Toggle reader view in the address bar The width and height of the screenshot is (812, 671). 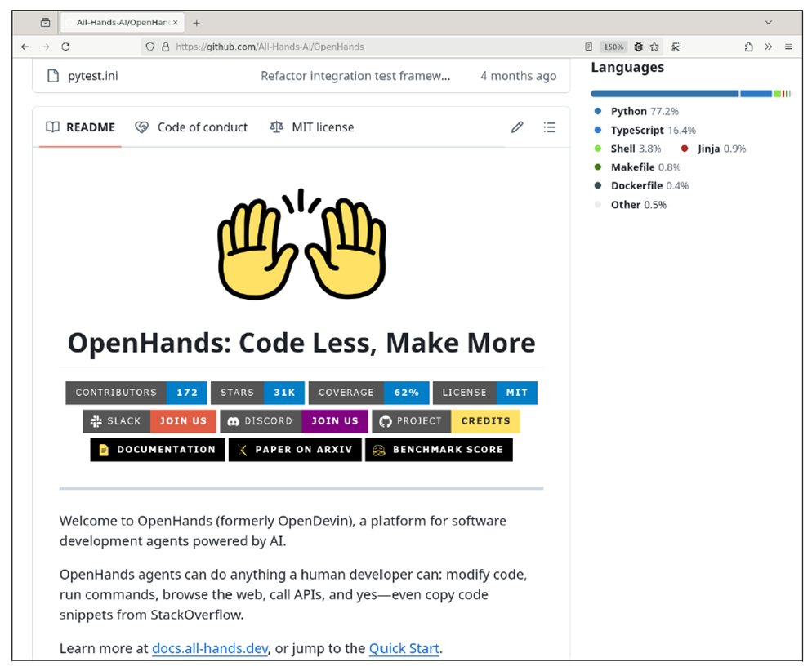tap(589, 47)
